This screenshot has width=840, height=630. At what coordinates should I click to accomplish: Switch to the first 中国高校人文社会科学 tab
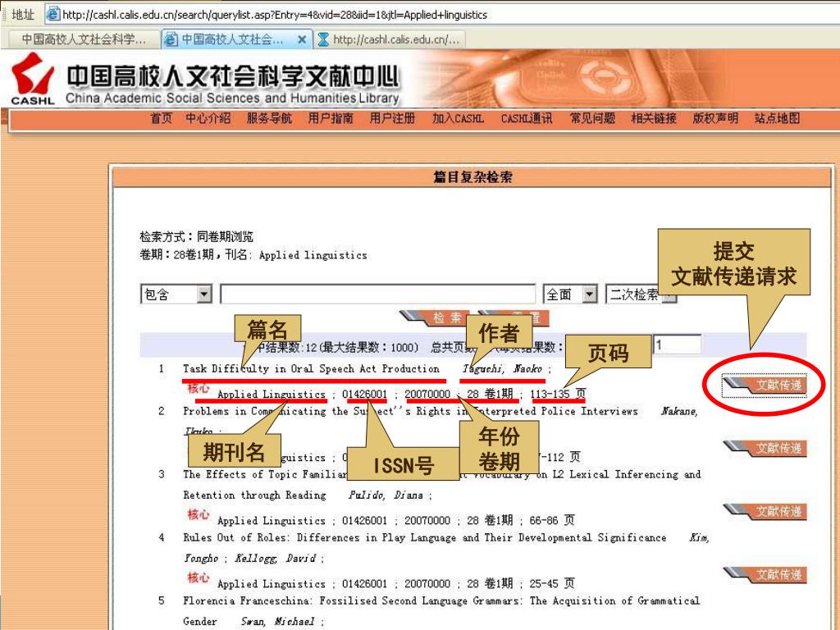83,39
